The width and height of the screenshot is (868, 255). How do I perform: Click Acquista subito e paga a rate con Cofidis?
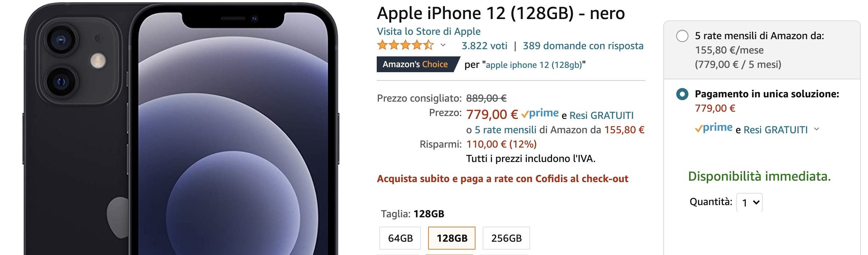tap(502, 178)
